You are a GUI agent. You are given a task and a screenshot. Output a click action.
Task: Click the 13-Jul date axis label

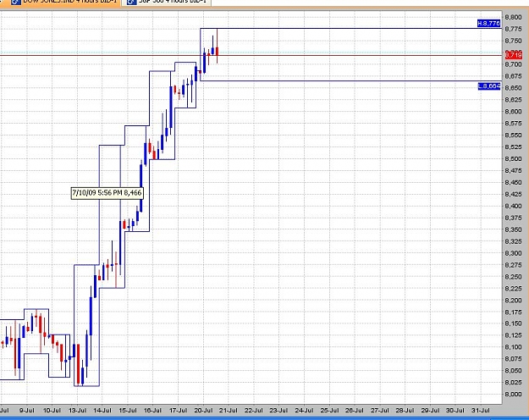coord(77,410)
